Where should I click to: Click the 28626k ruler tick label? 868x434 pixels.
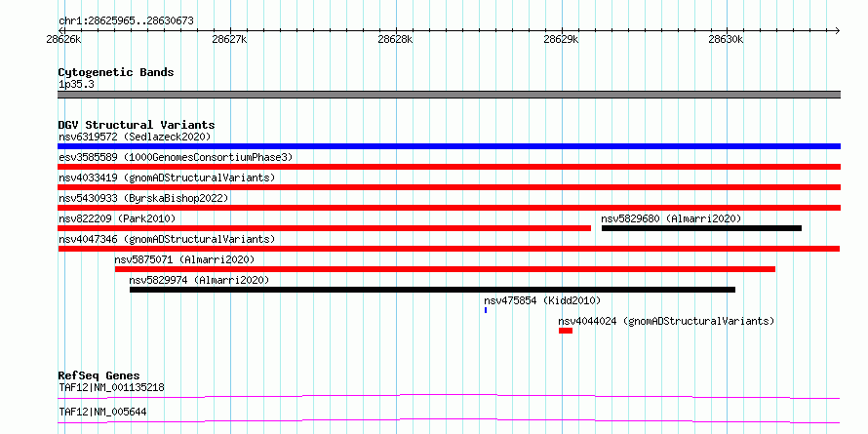pos(63,39)
